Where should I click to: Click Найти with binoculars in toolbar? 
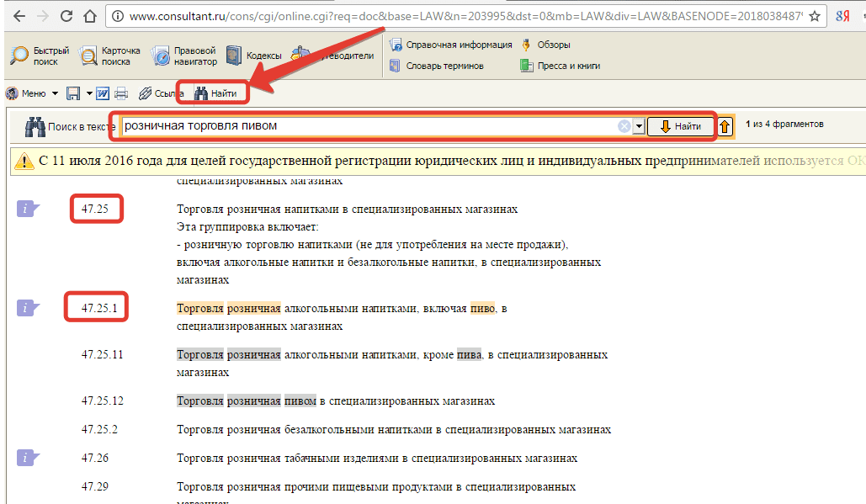pos(215,93)
